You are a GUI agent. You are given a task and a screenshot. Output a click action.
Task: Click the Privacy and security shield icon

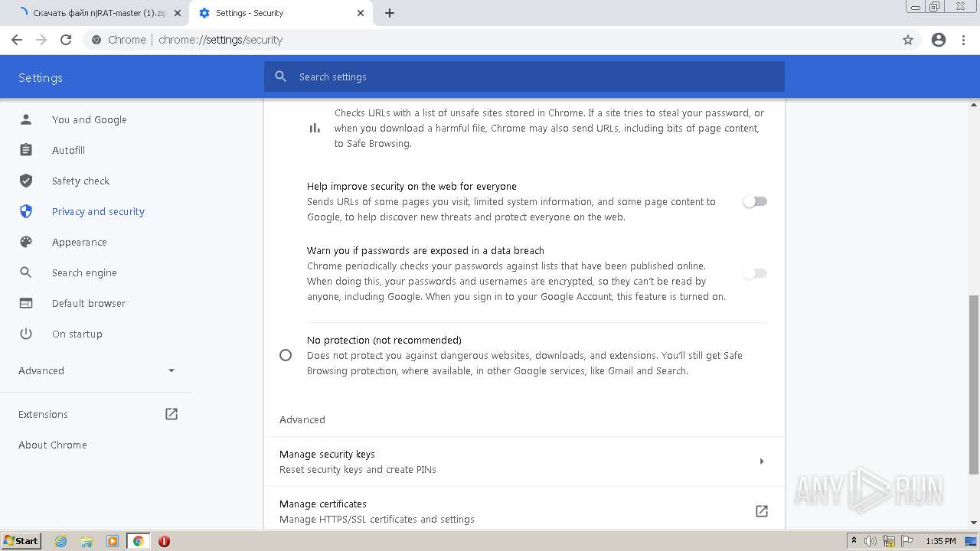click(26, 211)
